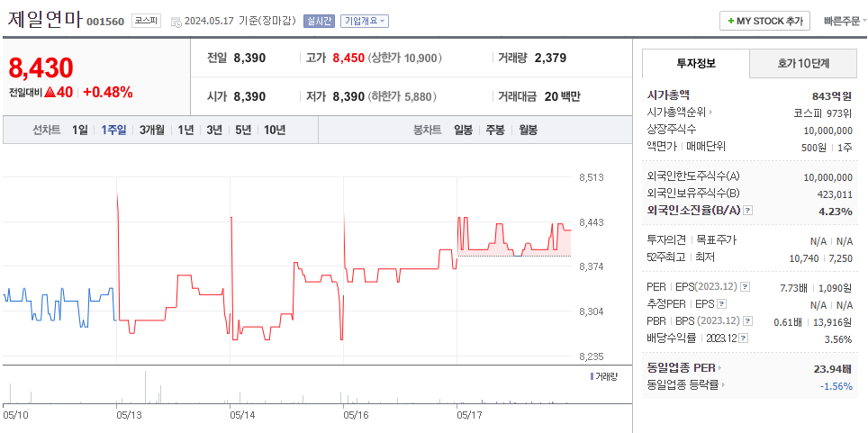
Task: Click the calendar icon beside 2024.05.17
Action: (176, 23)
